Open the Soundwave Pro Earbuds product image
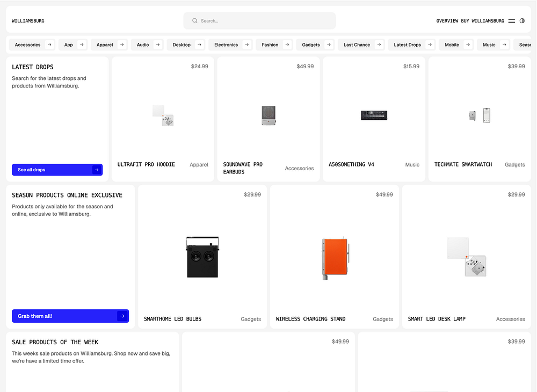The width and height of the screenshot is (537, 392). click(268, 115)
